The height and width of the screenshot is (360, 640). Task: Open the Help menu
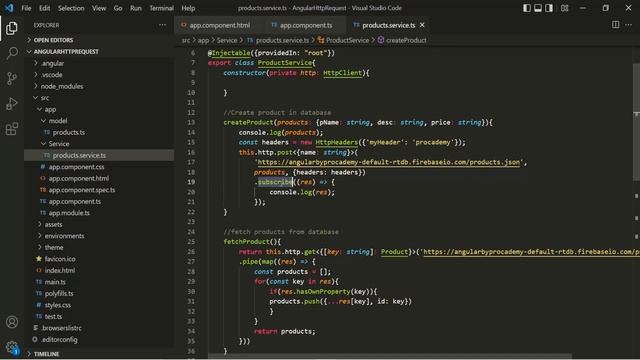[x=188, y=8]
